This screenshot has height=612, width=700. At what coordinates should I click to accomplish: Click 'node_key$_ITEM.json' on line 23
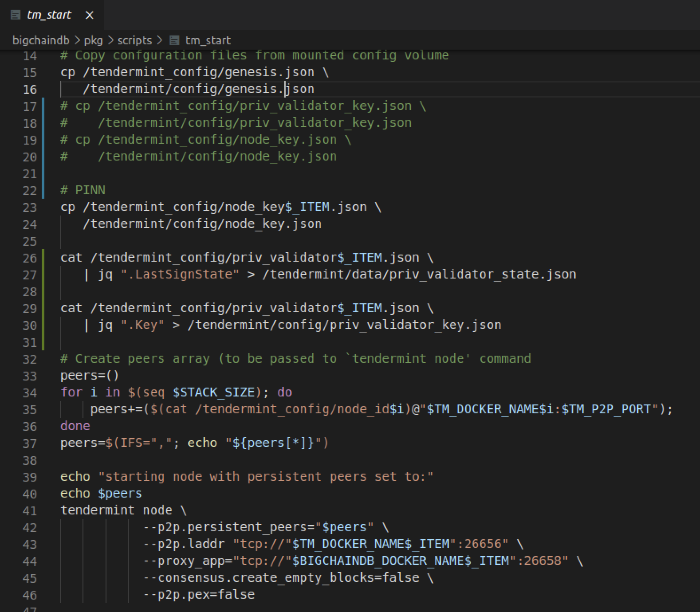coord(296,207)
